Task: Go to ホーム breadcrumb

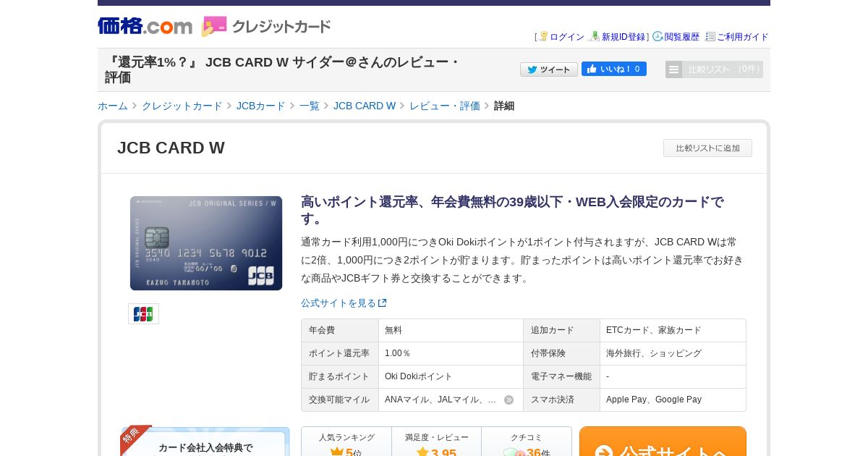Action: click(113, 106)
